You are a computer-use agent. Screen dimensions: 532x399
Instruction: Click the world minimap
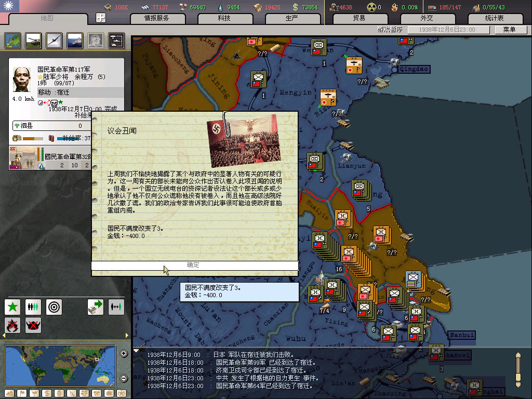[x=60, y=366]
